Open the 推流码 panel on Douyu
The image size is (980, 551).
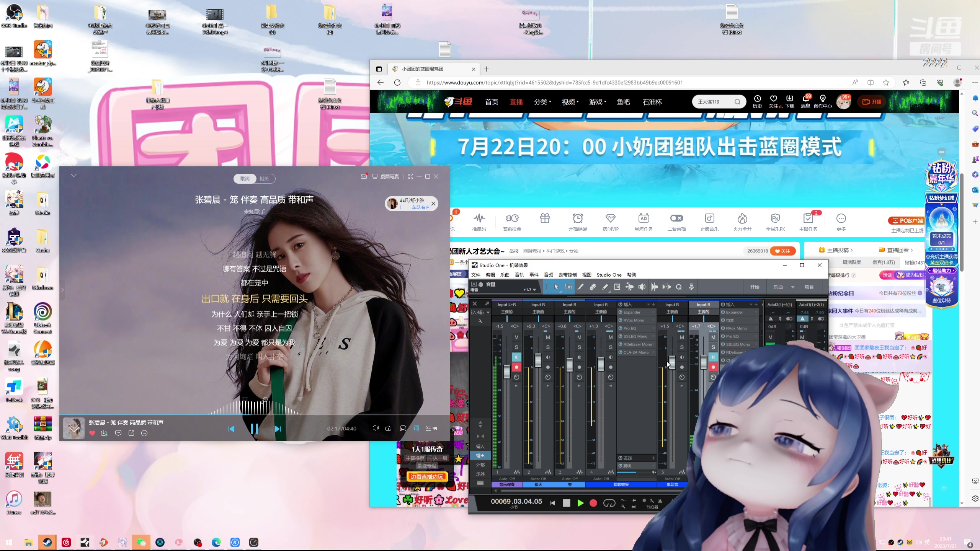pyautogui.click(x=479, y=222)
